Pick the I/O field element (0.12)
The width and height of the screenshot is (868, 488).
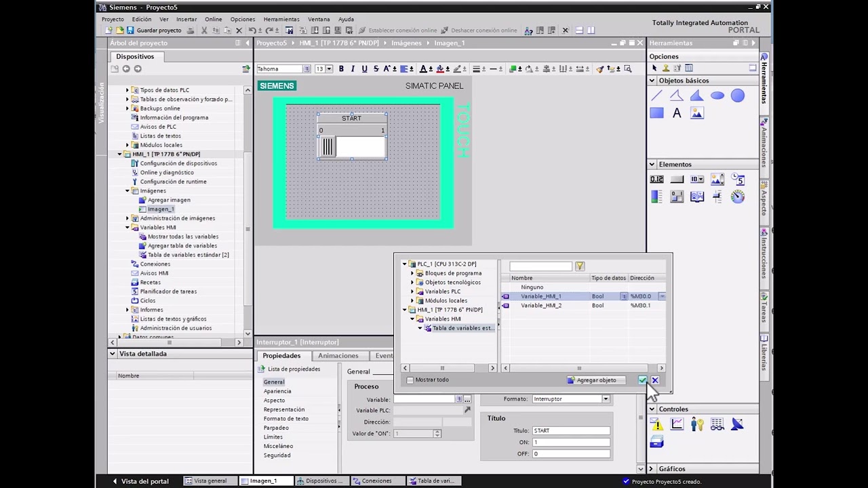pos(656,180)
